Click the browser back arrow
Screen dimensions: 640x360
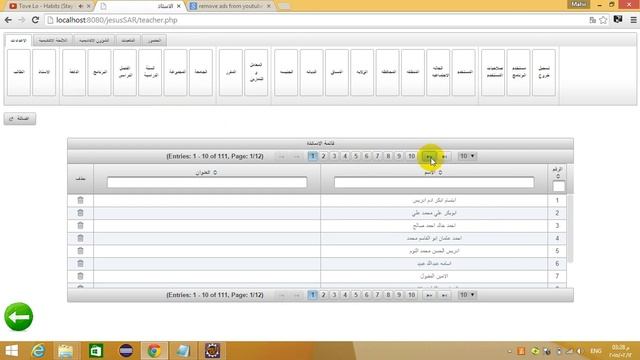click(x=8, y=20)
